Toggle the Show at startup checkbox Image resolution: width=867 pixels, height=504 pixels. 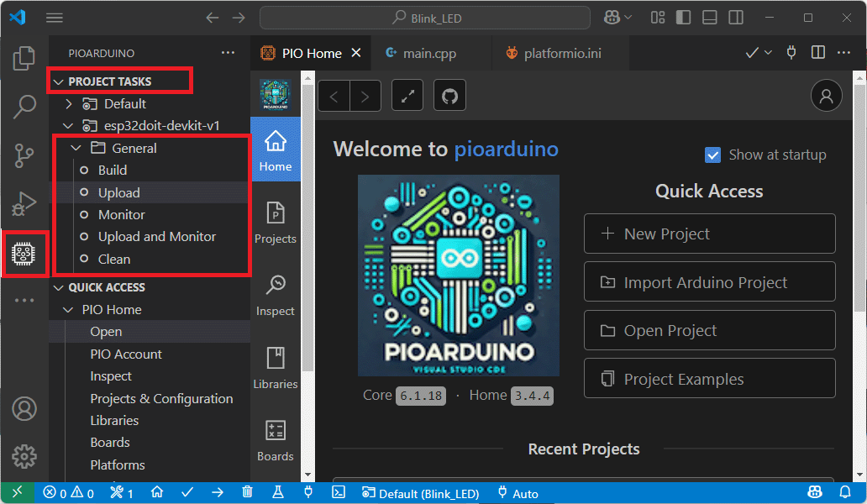(712, 155)
